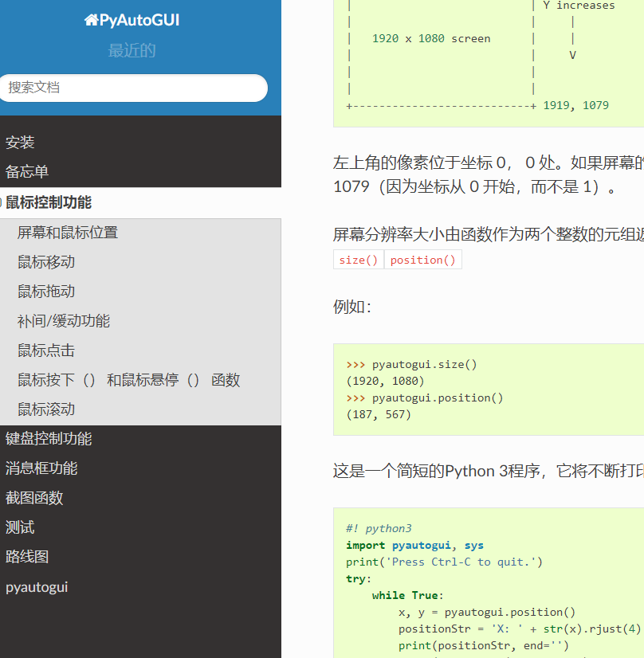Click the 例如: paragraph text
This screenshot has width=644, height=658.
(351, 307)
